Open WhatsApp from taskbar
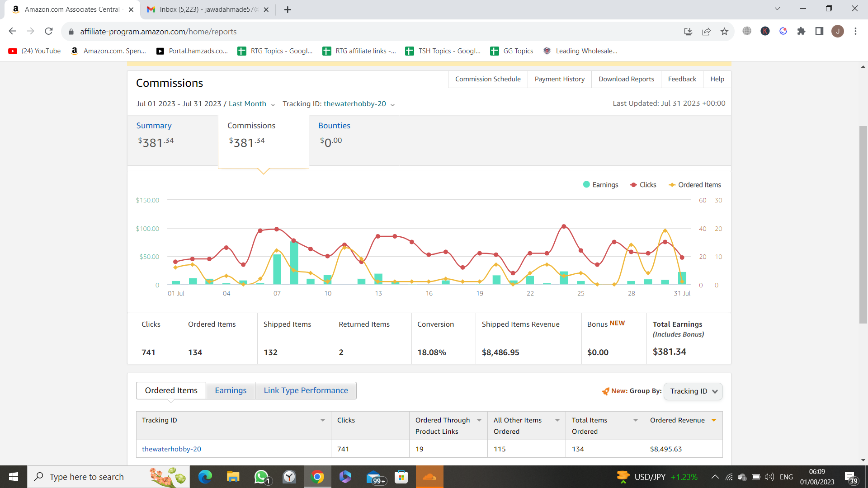868x488 pixels. click(x=261, y=477)
